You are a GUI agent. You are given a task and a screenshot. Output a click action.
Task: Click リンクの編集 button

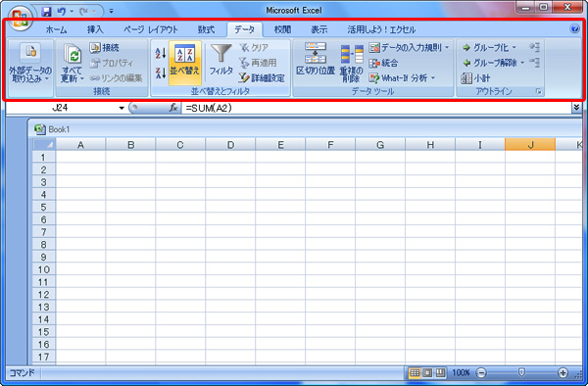(117, 78)
